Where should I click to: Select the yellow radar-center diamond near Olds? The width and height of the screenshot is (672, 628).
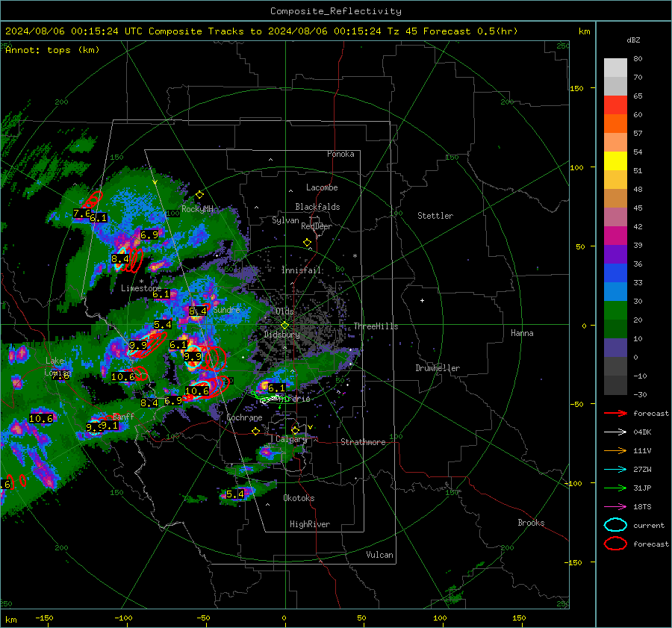pos(284,326)
